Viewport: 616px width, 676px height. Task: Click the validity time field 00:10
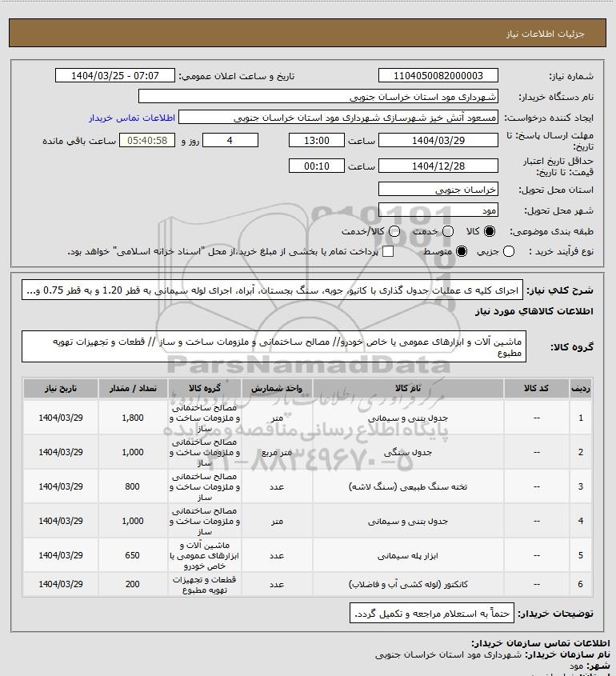pos(317,166)
